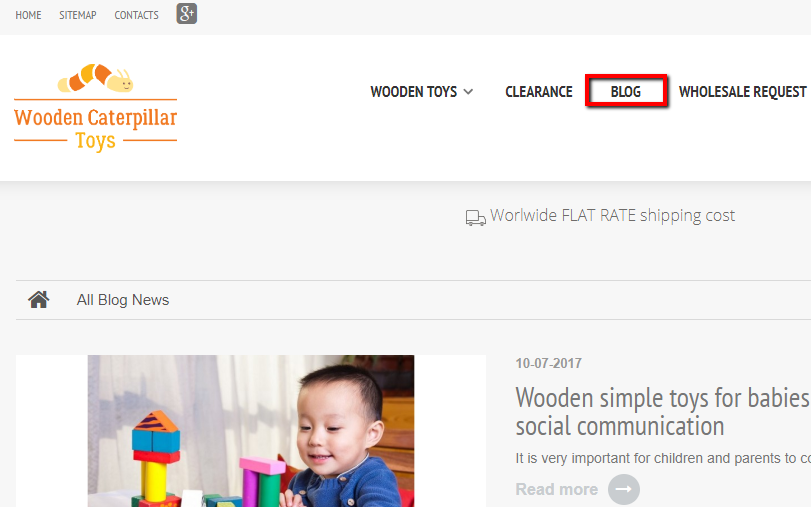
Task: Click the Worldwide flat rate shipping text
Action: [612, 215]
